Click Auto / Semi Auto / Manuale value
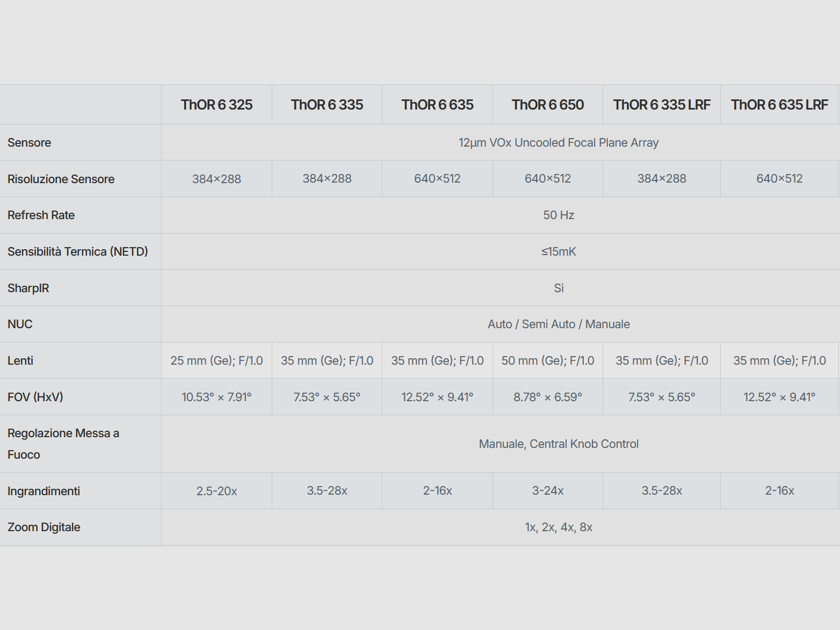Image resolution: width=840 pixels, height=630 pixels. click(x=559, y=324)
